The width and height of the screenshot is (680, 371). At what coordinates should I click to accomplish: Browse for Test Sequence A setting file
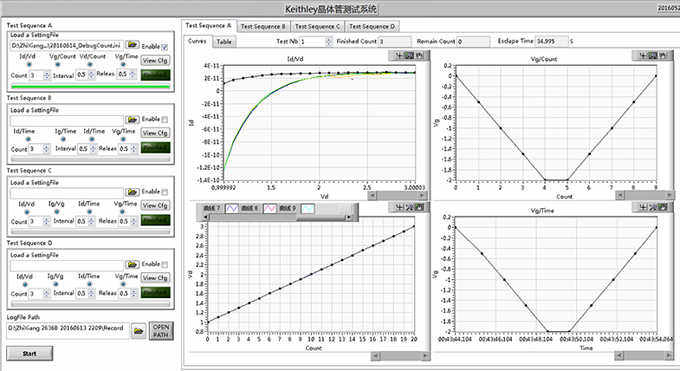[132, 45]
